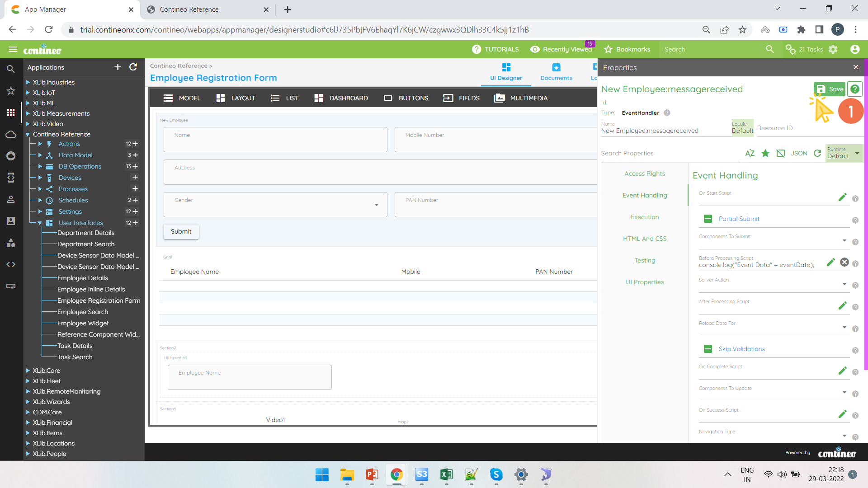The height and width of the screenshot is (488, 868).
Task: Sort properties alphabetically with the AZ icon
Action: [x=750, y=153]
